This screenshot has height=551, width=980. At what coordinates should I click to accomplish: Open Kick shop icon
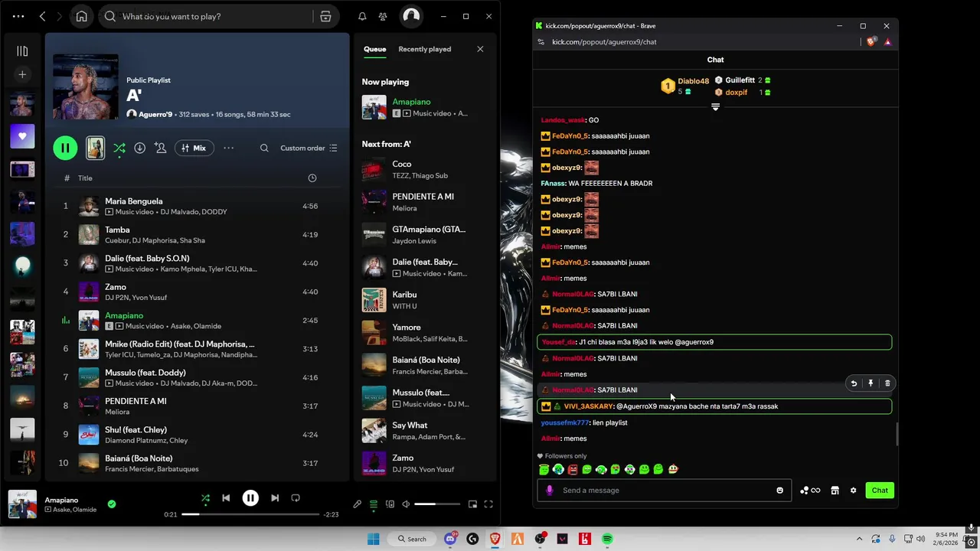pos(835,491)
